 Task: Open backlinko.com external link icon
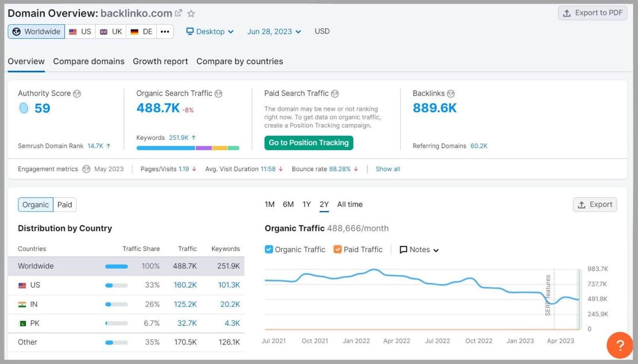pyautogui.click(x=179, y=13)
